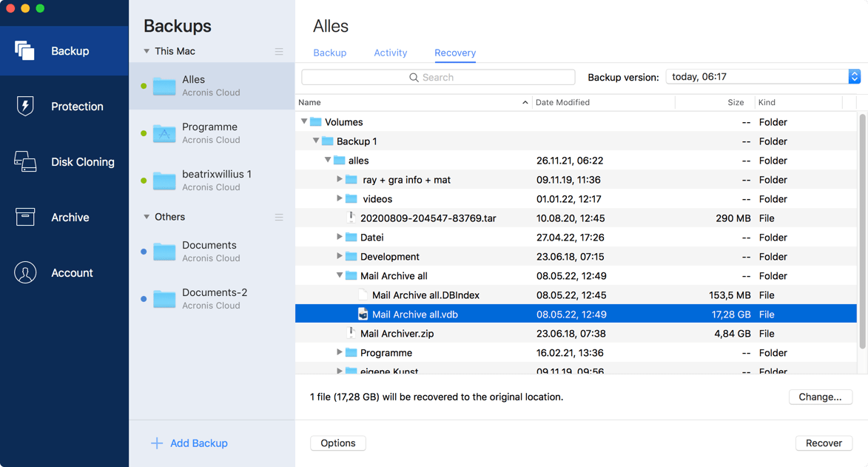
Task: Open the Backup tab
Action: point(329,53)
